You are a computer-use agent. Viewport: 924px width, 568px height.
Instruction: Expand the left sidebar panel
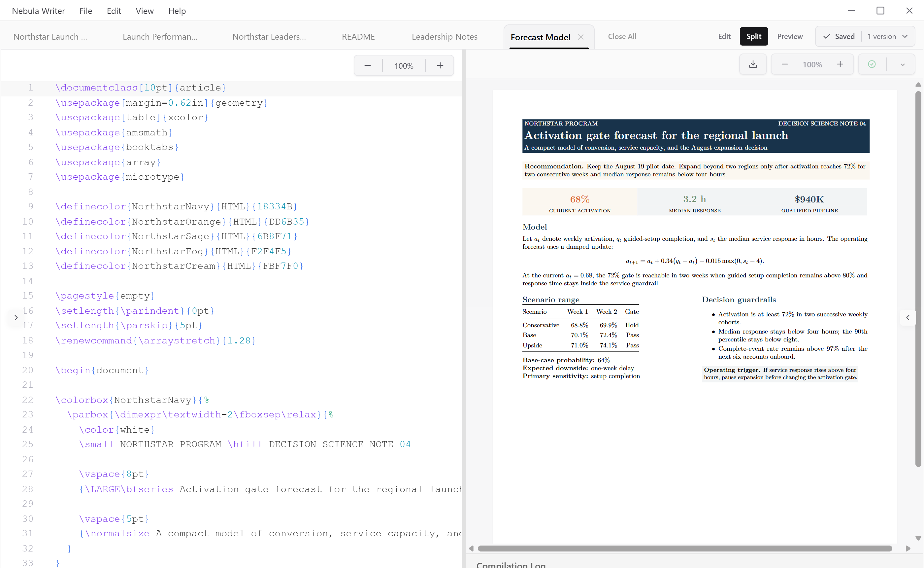pyautogui.click(x=16, y=317)
